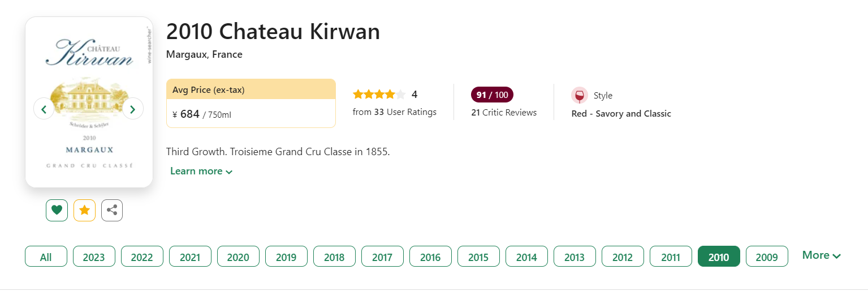868x295 pixels.
Task: Switch to the 2015 vintage
Action: 478,256
